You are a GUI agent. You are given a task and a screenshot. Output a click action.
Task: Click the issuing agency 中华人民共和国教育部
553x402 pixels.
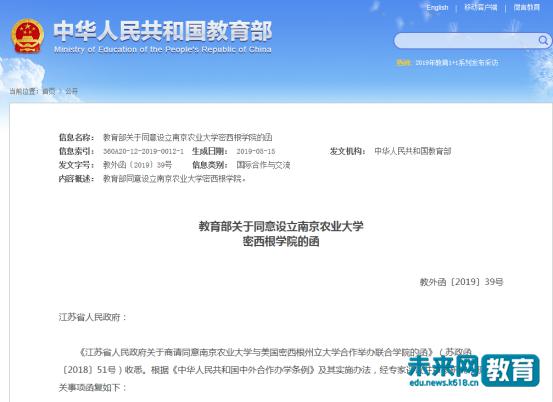pyautogui.click(x=413, y=151)
